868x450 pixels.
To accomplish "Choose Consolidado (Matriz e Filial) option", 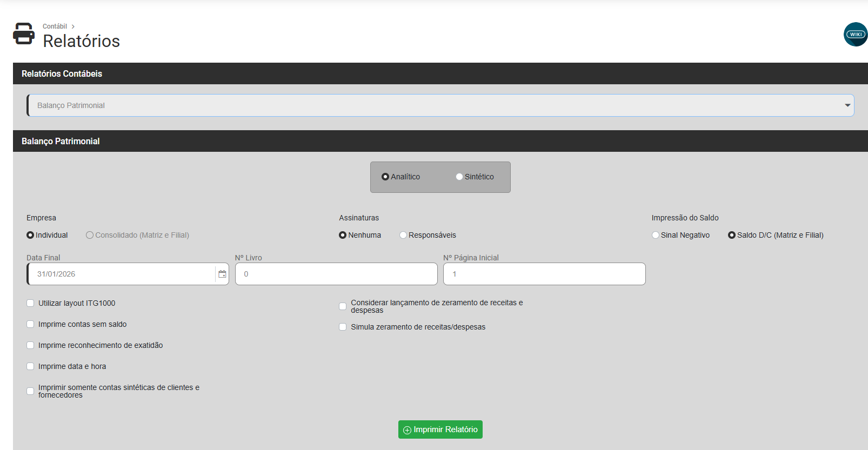I will pyautogui.click(x=90, y=235).
